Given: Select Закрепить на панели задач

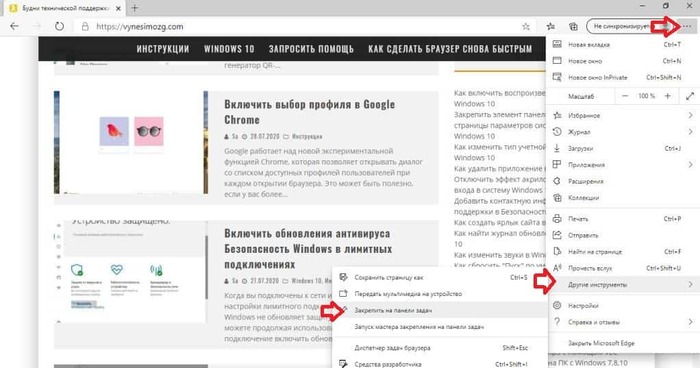Looking at the screenshot, I should tap(440, 310).
